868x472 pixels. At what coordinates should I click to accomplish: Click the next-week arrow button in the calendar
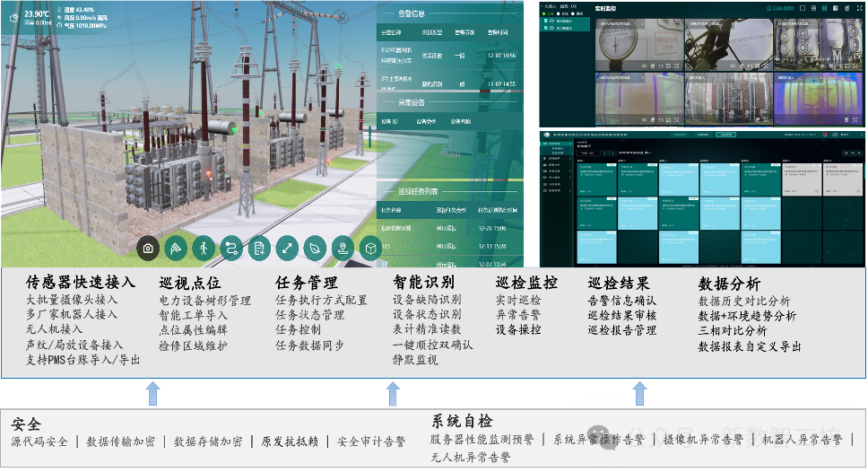(x=612, y=153)
